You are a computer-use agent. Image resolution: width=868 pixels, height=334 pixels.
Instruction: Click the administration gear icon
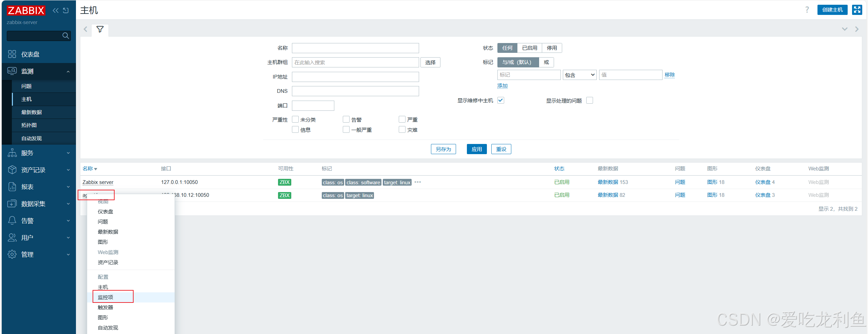coord(12,254)
